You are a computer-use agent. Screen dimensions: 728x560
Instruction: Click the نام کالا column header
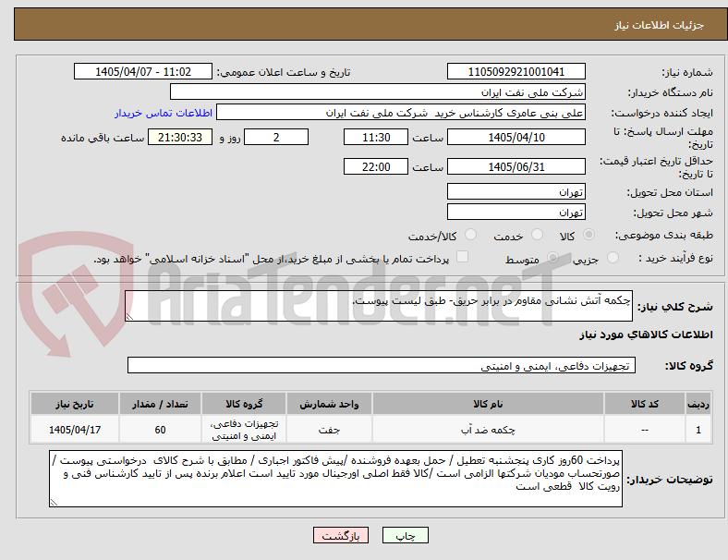tap(488, 404)
